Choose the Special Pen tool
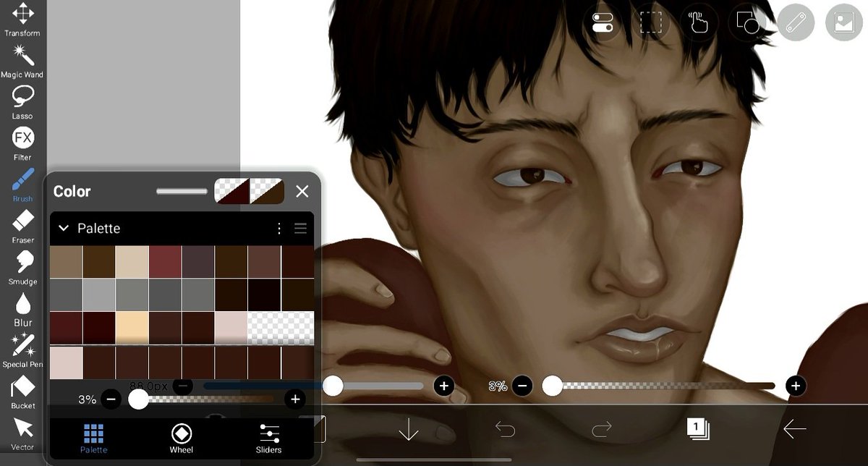868x466 pixels. click(22, 350)
